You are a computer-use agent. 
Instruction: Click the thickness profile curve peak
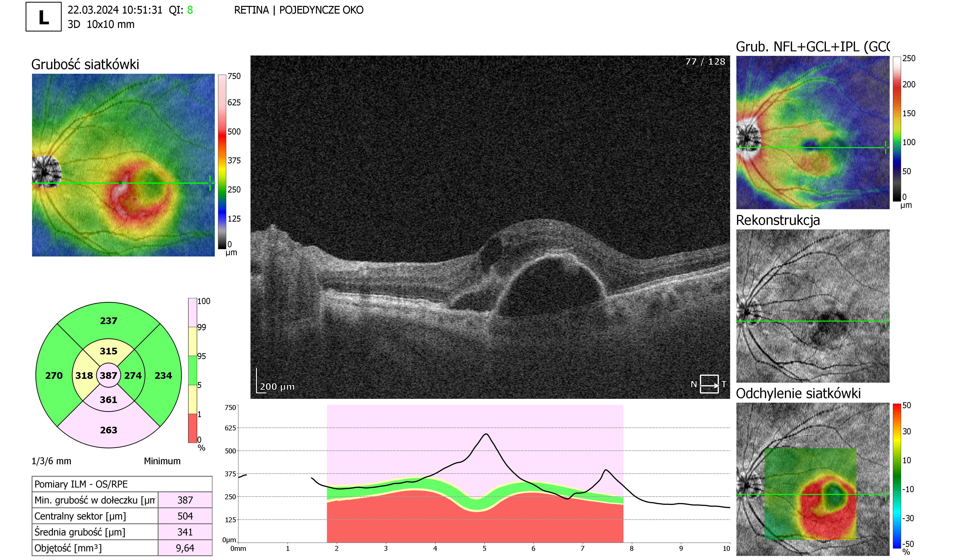tap(486, 434)
